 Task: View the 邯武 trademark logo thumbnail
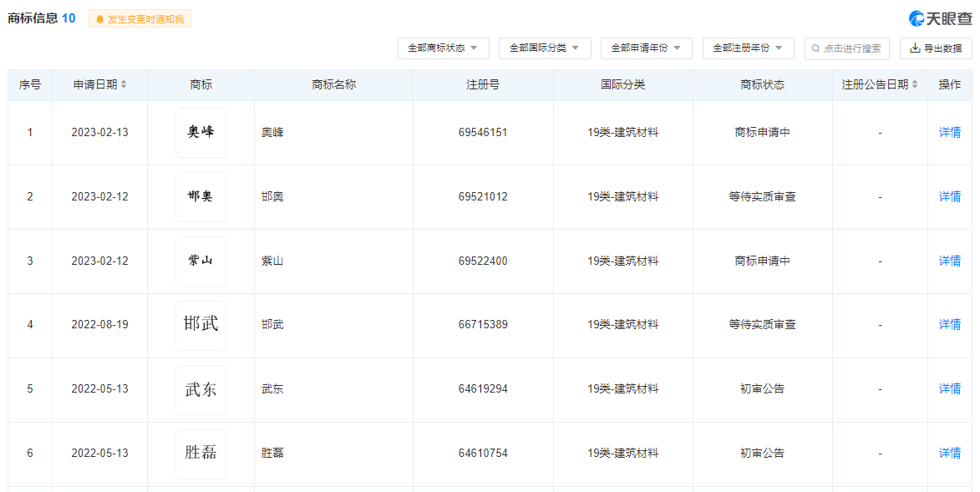201,324
